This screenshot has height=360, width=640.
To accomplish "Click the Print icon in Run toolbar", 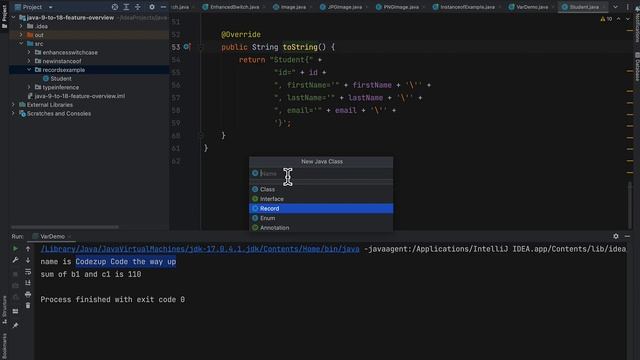I will (28, 294).
